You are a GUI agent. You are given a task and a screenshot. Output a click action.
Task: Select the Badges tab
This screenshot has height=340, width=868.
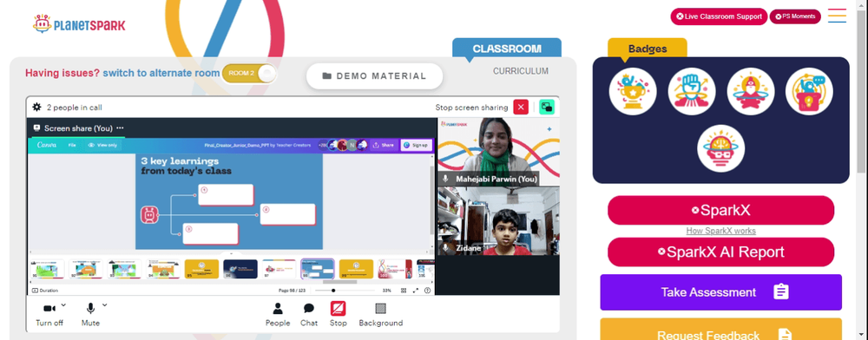pos(648,49)
